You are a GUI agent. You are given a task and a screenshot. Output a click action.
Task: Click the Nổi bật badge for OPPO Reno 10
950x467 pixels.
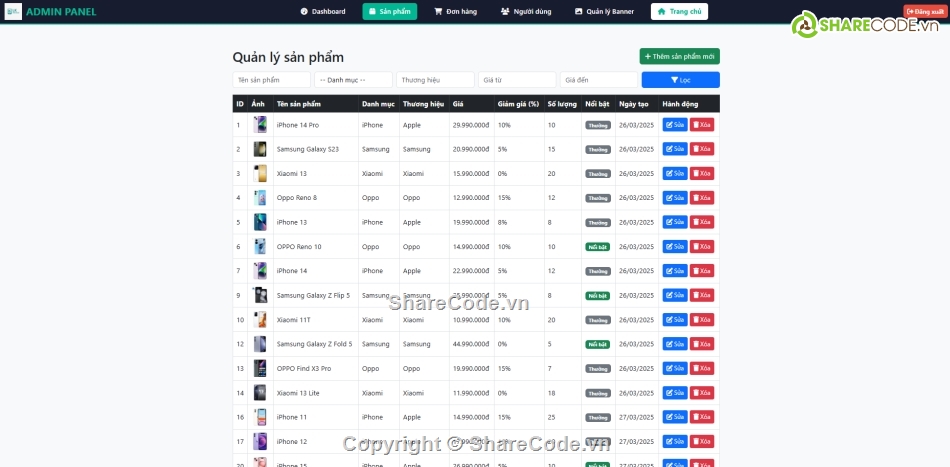[x=597, y=247]
